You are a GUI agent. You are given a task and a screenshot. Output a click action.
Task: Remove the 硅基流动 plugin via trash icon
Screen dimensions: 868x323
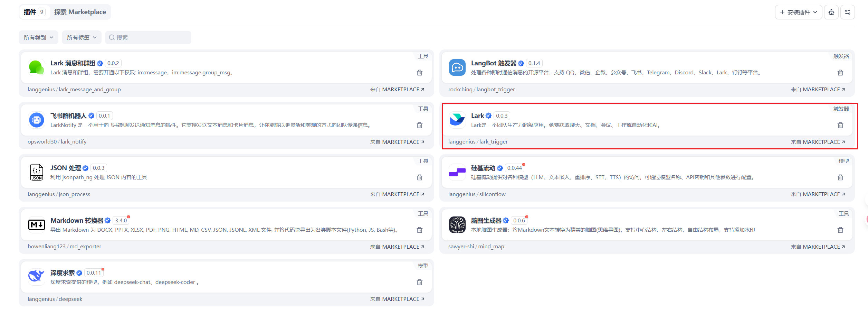[840, 177]
